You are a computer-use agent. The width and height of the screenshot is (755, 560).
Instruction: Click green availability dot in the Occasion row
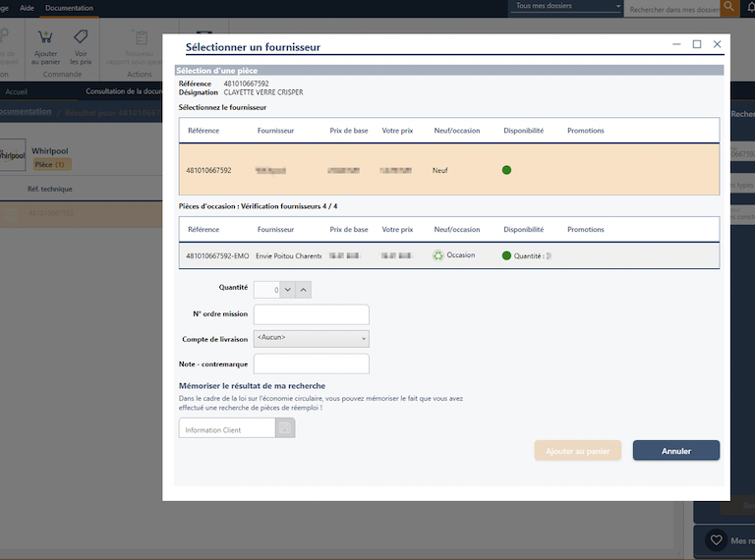tap(506, 255)
